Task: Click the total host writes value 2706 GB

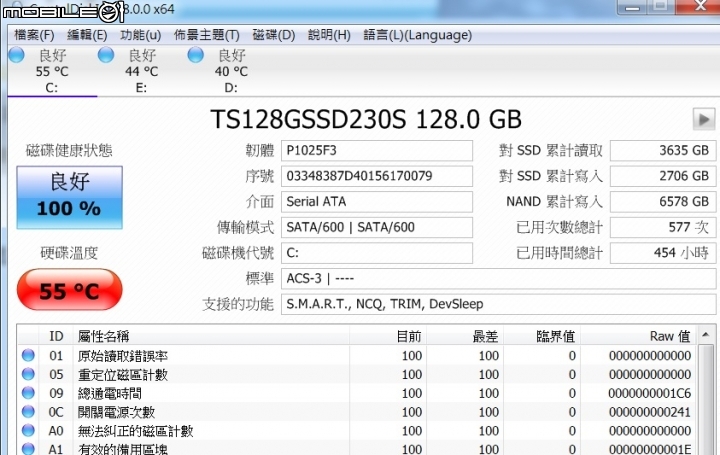Action: pos(663,176)
